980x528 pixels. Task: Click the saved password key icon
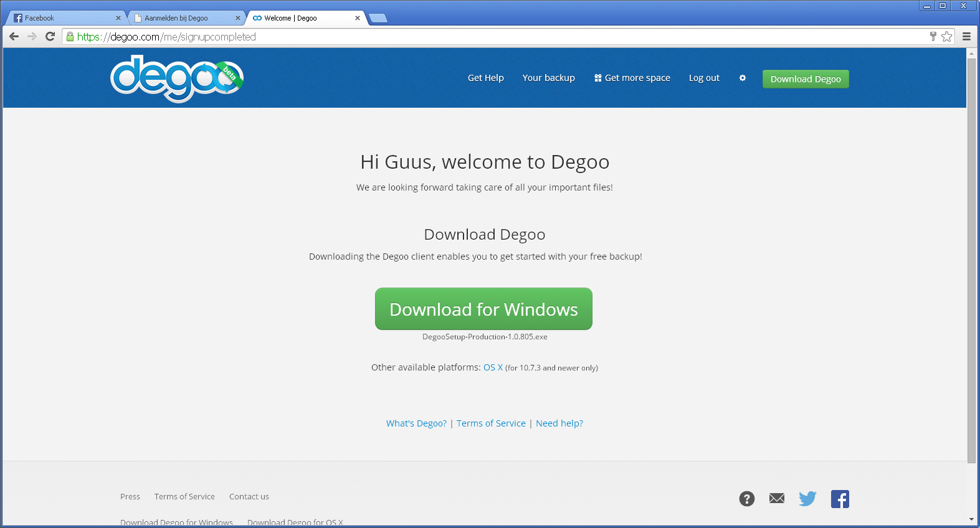pos(933,37)
